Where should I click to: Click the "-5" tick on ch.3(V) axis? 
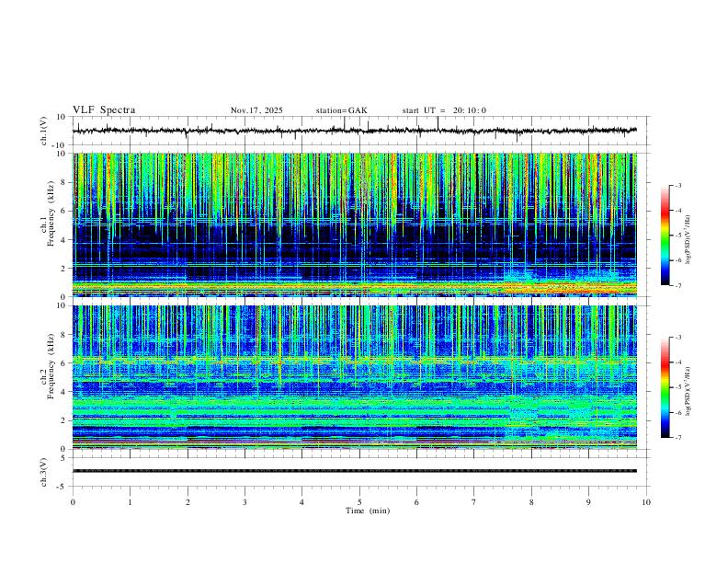63,487
